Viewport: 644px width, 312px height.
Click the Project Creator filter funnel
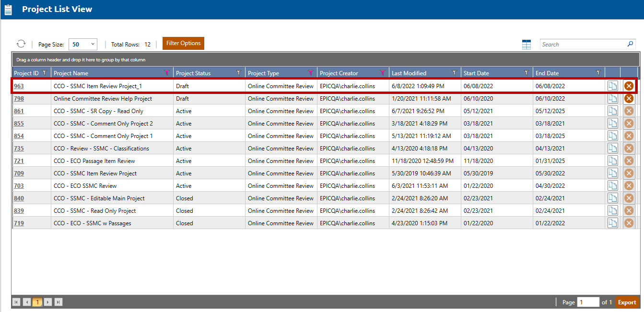382,73
